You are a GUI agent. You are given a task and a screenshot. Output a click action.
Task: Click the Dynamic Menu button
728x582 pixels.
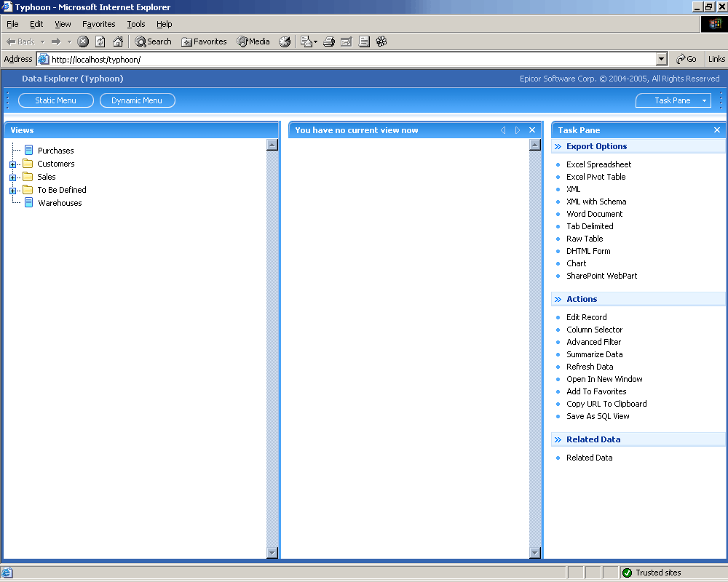[x=137, y=100]
